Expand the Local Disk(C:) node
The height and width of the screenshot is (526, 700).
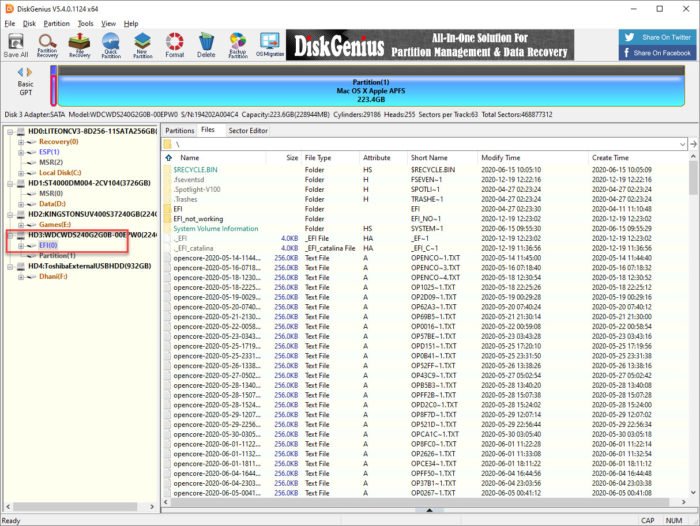pos(21,173)
